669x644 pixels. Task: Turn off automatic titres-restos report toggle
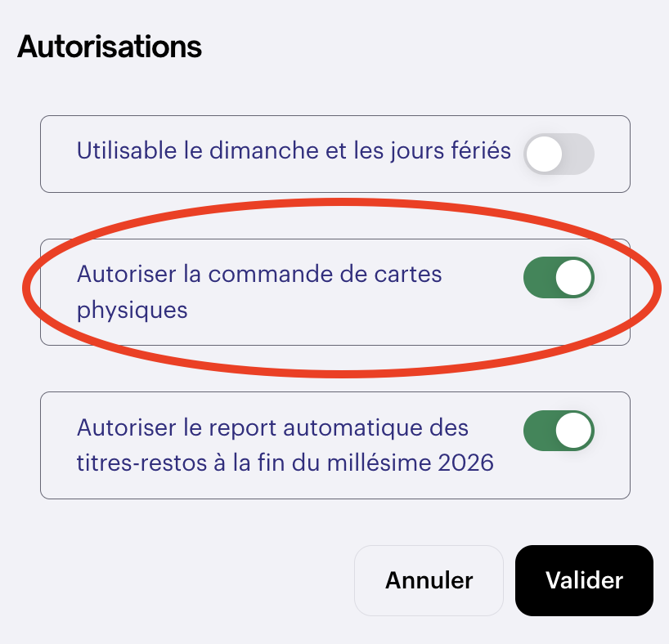point(559,431)
